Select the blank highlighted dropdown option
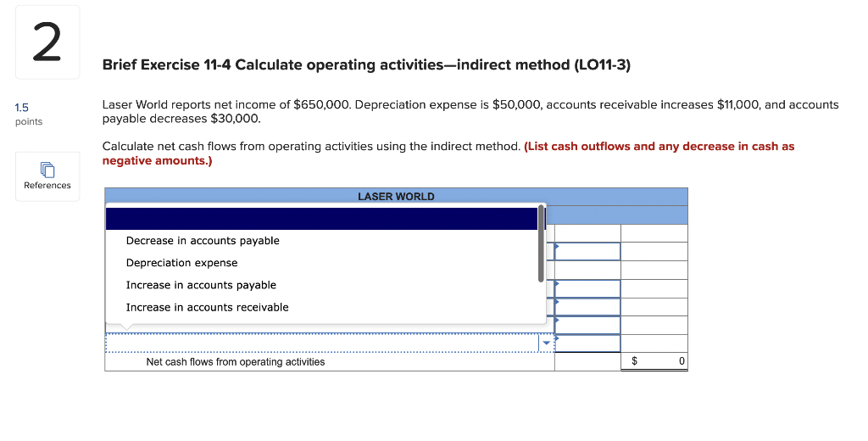 coord(321,218)
